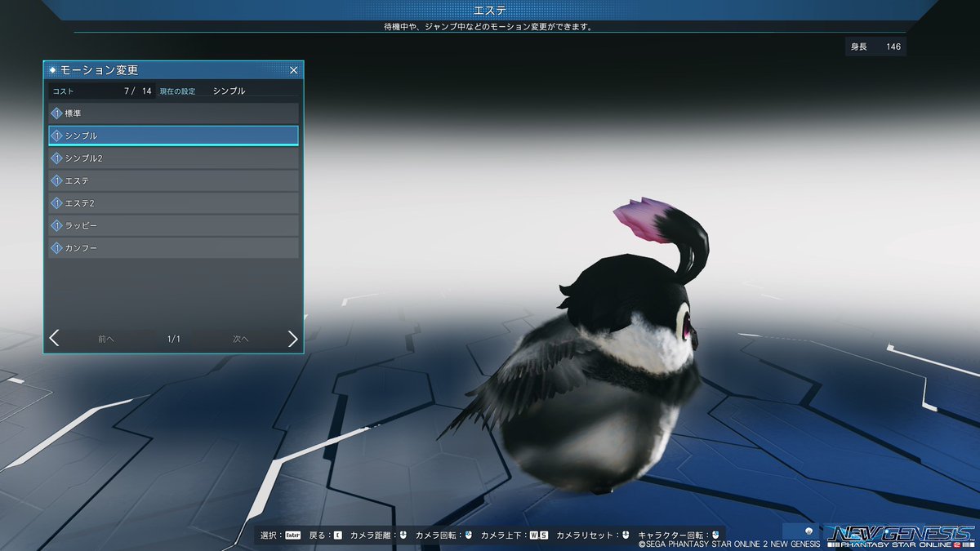Click the 次へ next page button
Screen dimensions: 980x551
tap(240, 339)
